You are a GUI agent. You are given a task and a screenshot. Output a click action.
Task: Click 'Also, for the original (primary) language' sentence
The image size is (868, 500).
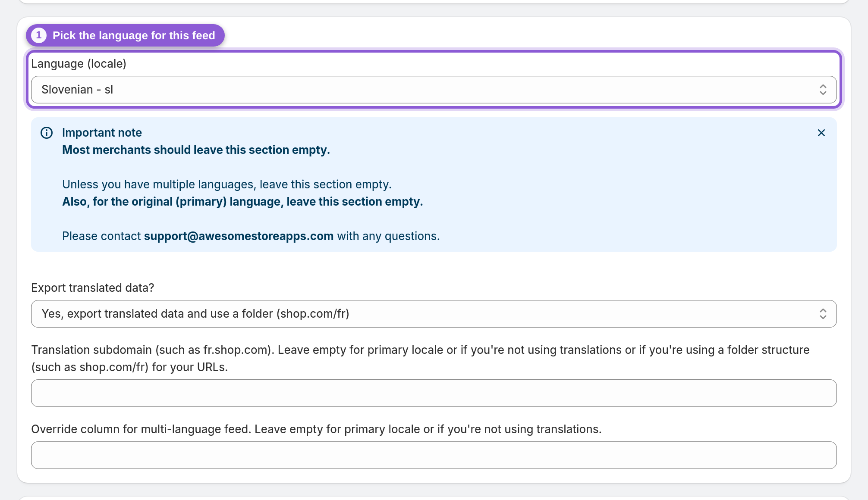[242, 202]
